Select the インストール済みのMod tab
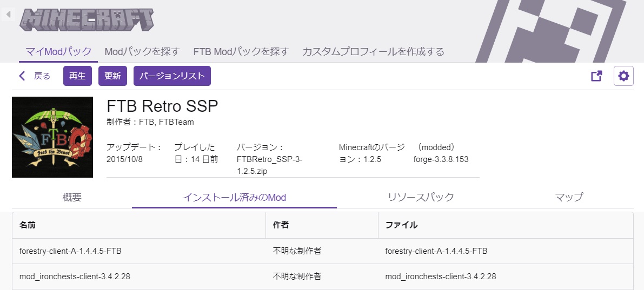644x290 pixels. (234, 197)
